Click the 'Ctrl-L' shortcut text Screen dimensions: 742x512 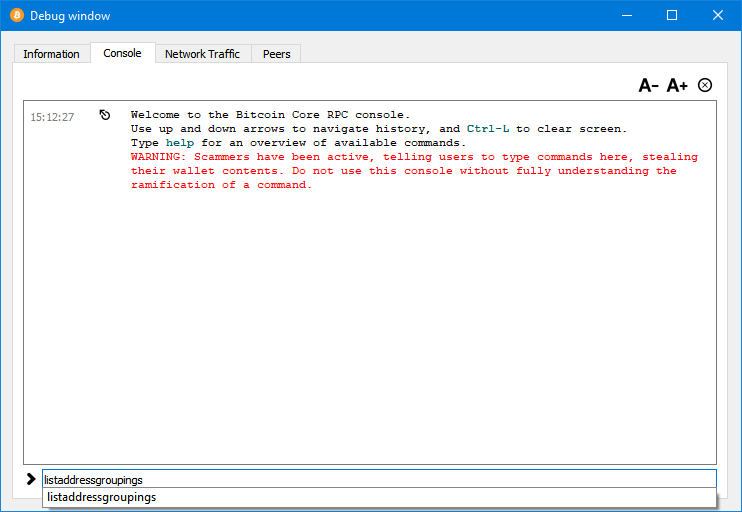coord(488,129)
